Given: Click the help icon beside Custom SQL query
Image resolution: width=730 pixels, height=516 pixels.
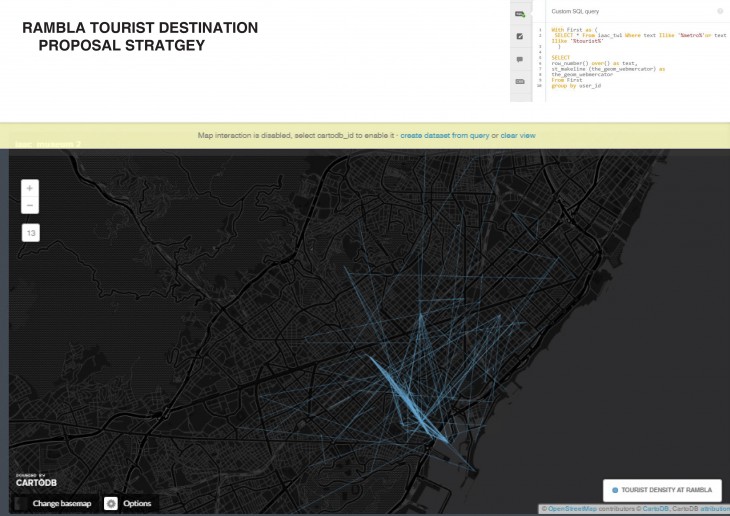Looking at the screenshot, I should point(720,11).
